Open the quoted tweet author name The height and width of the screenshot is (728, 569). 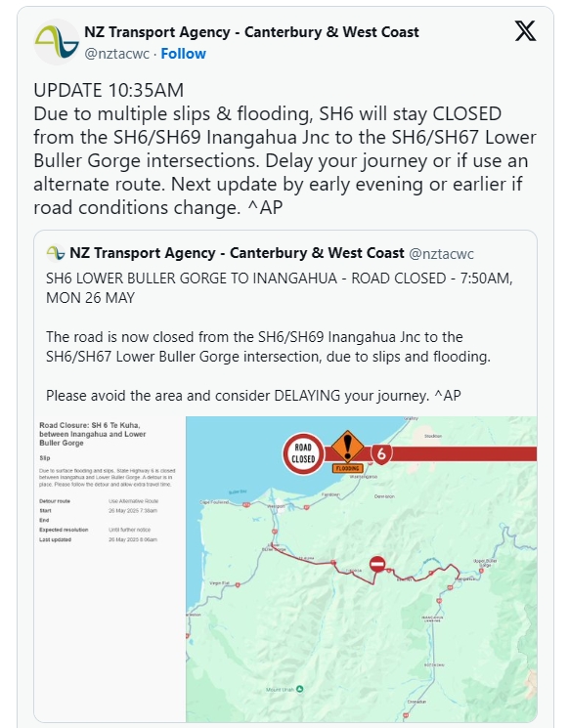point(237,253)
